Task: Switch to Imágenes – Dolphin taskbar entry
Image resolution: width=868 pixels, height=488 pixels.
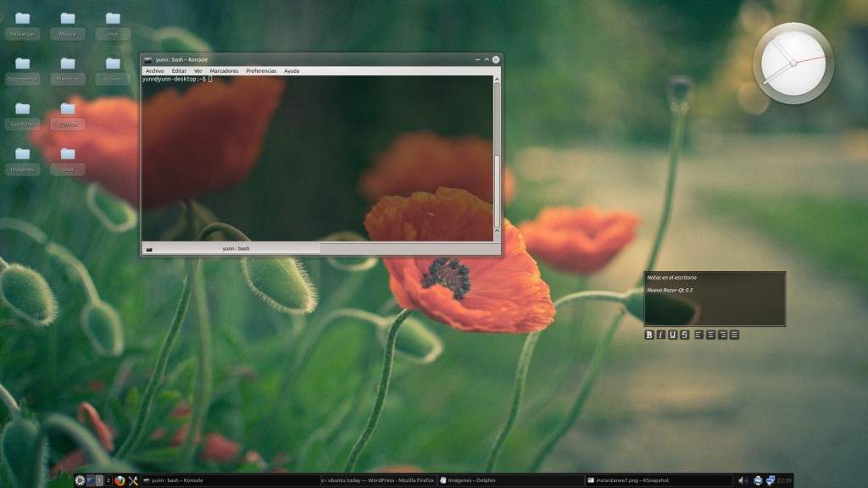Action: pyautogui.click(x=509, y=481)
